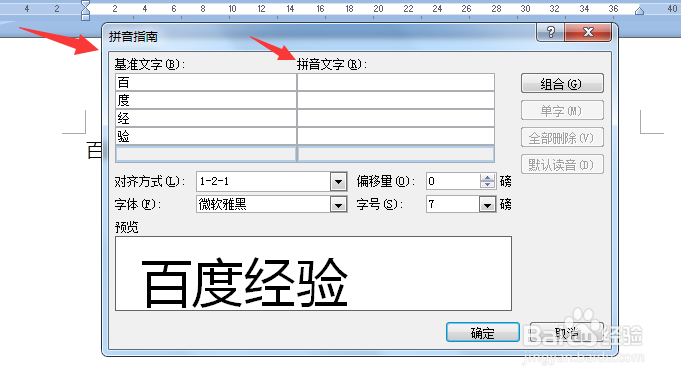Click the empty fifth base text cell
The height and width of the screenshot is (381, 681).
tap(206, 154)
